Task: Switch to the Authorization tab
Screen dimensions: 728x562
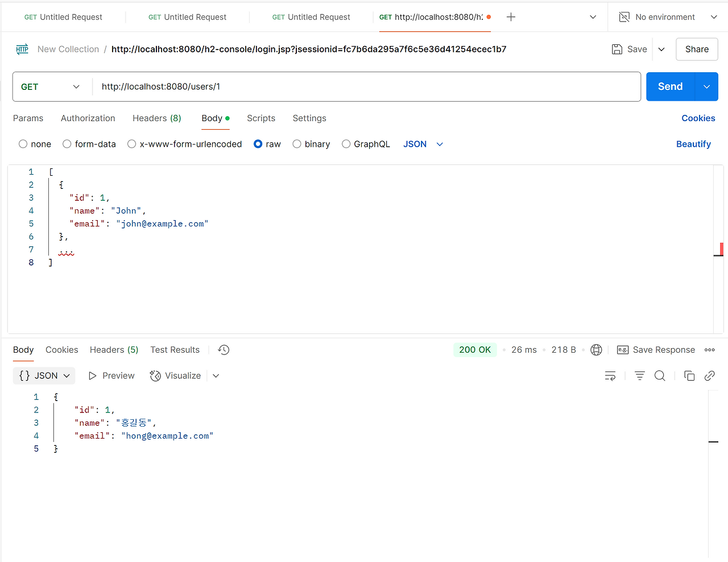Action: click(x=88, y=118)
